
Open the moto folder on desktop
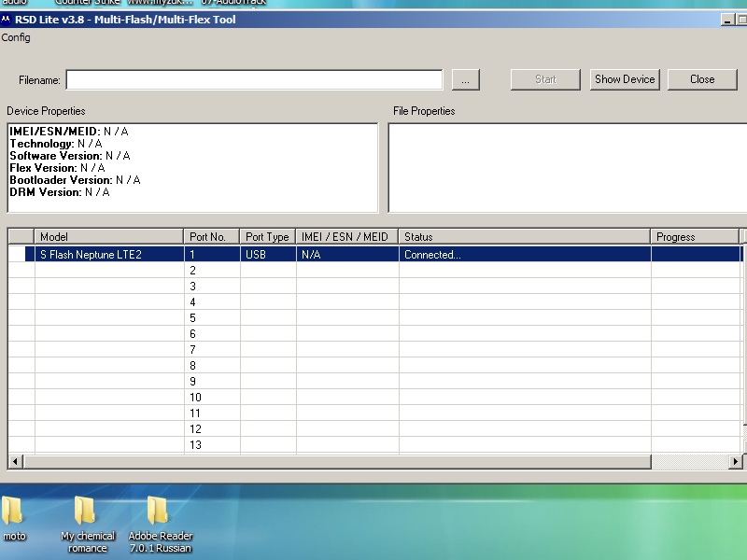point(13,518)
